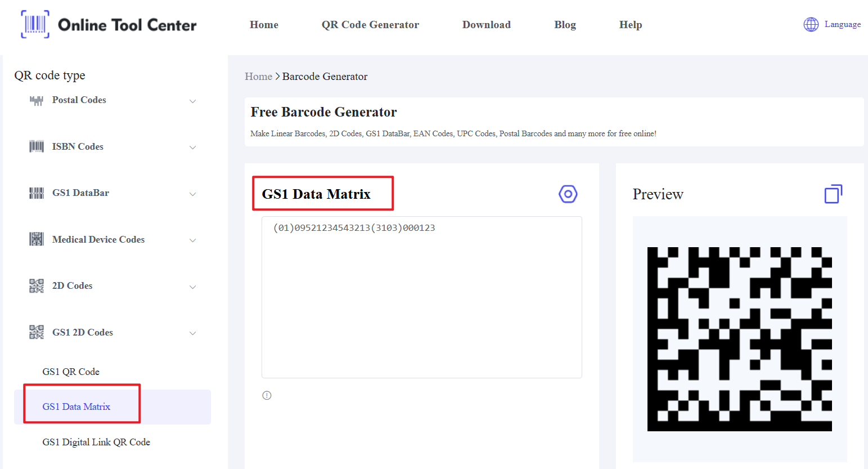Click the GS1 2D Codes QR icon
868x469 pixels.
(37, 332)
